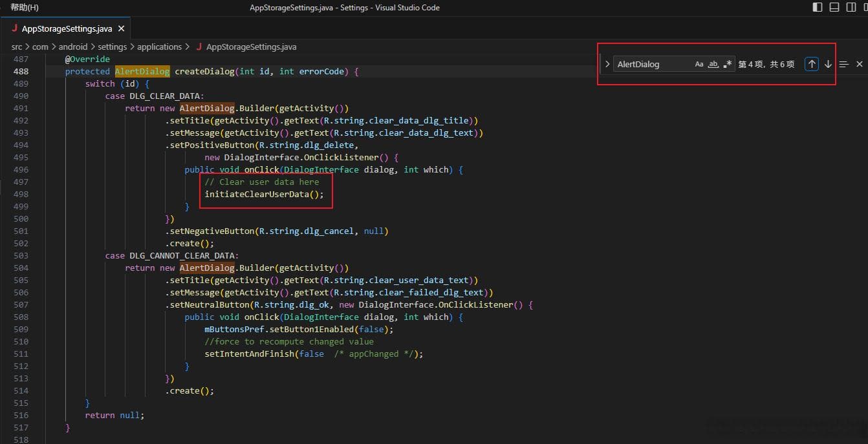Click mButtonsPref.setButton1Enabled(false) line
Image resolution: width=868 pixels, height=444 pixels.
point(299,329)
